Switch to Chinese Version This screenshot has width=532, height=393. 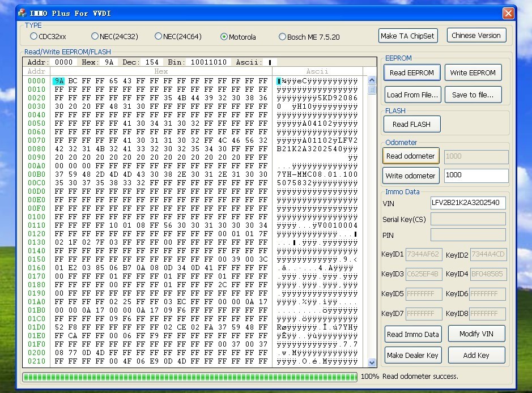(476, 35)
